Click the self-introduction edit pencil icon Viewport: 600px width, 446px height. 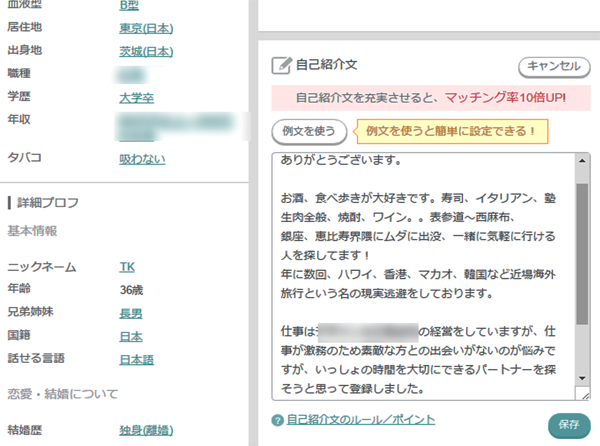pyautogui.click(x=282, y=65)
